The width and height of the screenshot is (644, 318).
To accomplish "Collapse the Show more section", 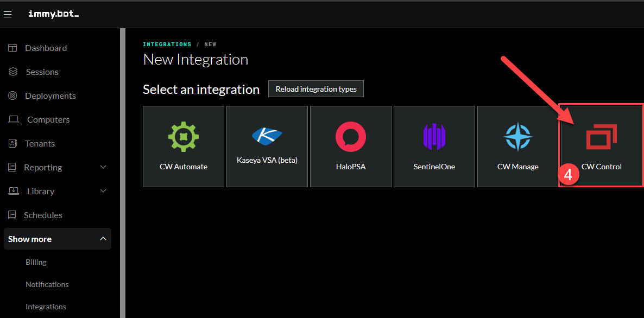I will pyautogui.click(x=103, y=239).
